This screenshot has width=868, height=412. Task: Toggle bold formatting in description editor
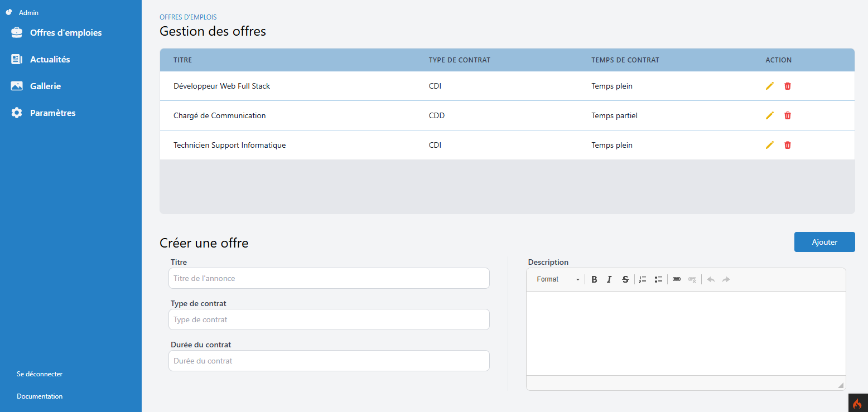click(594, 279)
